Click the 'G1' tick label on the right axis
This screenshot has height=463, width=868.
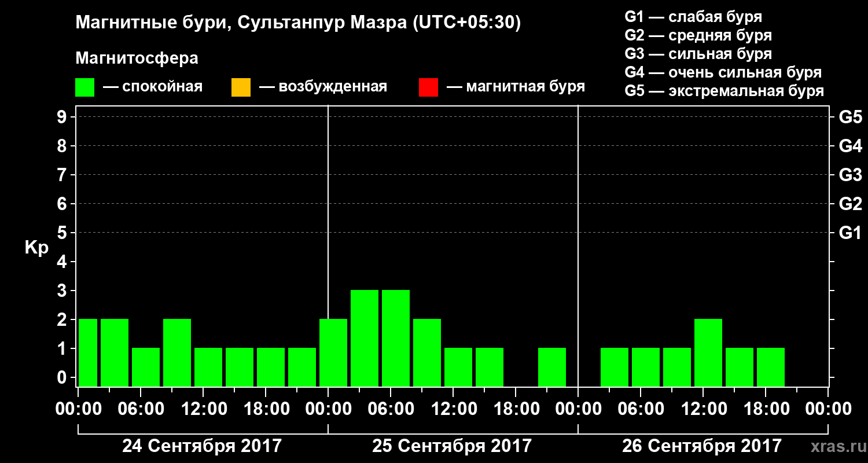[x=851, y=233]
